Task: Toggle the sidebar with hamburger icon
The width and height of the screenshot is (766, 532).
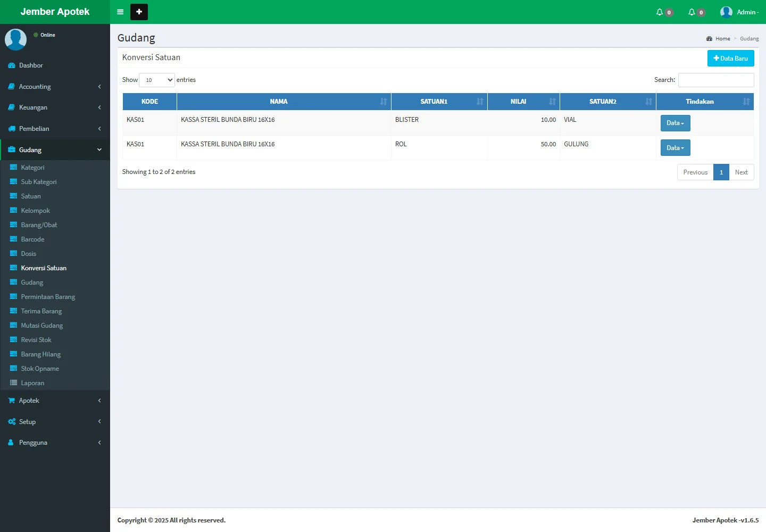Action: (x=120, y=12)
